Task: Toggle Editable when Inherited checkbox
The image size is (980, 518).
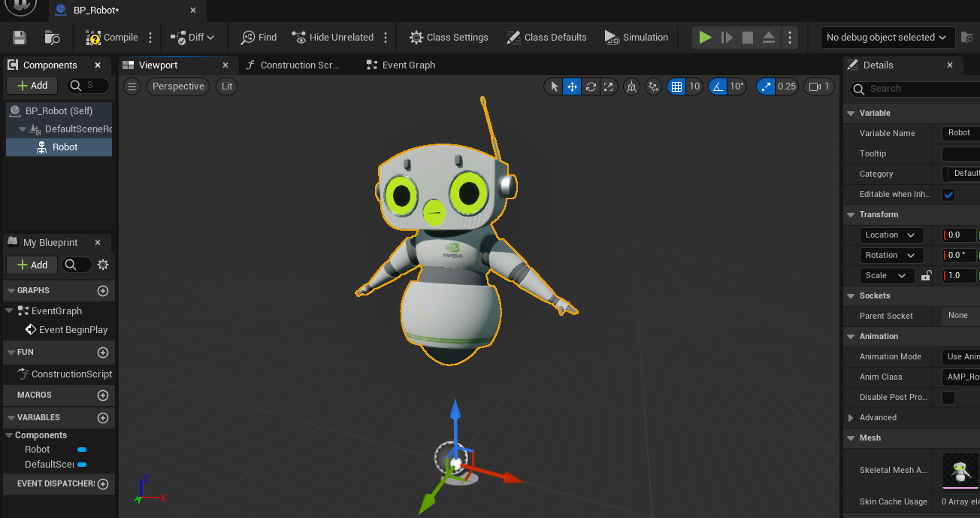Action: 948,195
